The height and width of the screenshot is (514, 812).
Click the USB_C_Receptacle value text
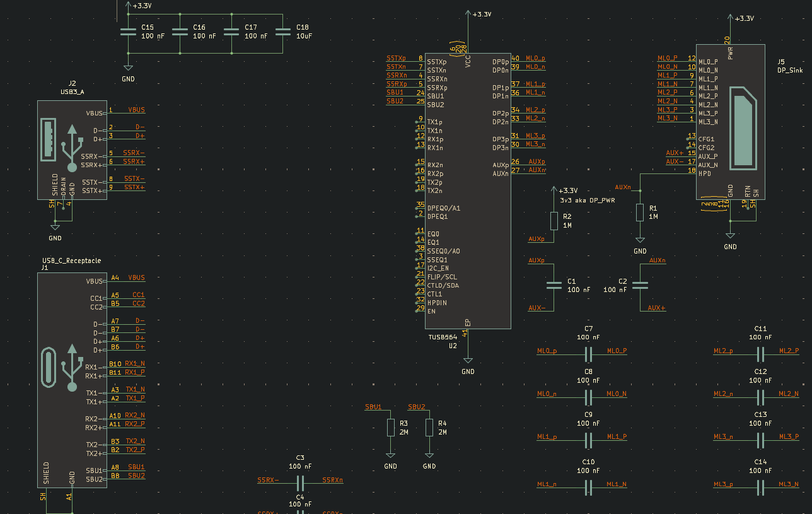[71, 260]
